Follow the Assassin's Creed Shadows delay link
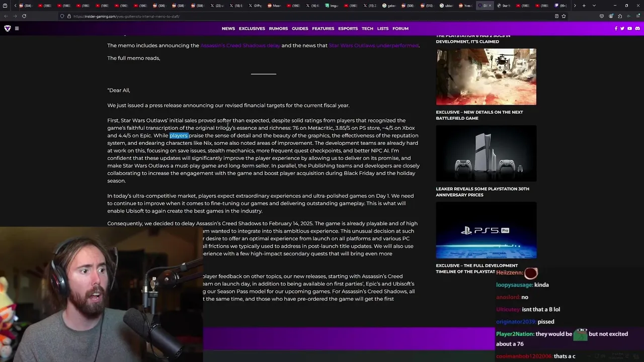Screen dimensions: 644x362 pyautogui.click(x=240, y=45)
